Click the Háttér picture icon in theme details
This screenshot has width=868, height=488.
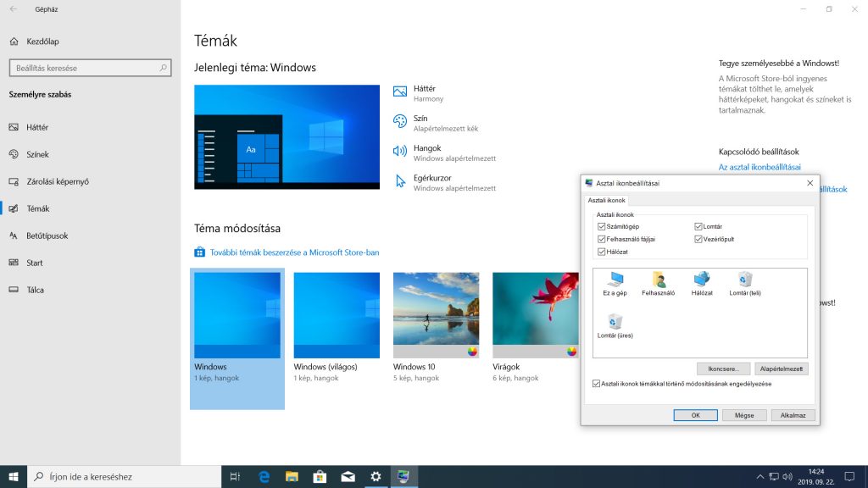(x=400, y=91)
